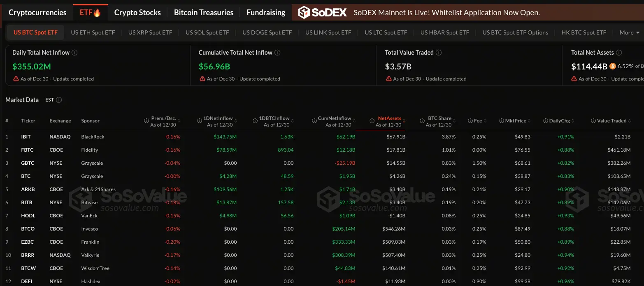Go to the Bitcoin Treasuries tab
The image size is (644, 286).
tap(204, 13)
